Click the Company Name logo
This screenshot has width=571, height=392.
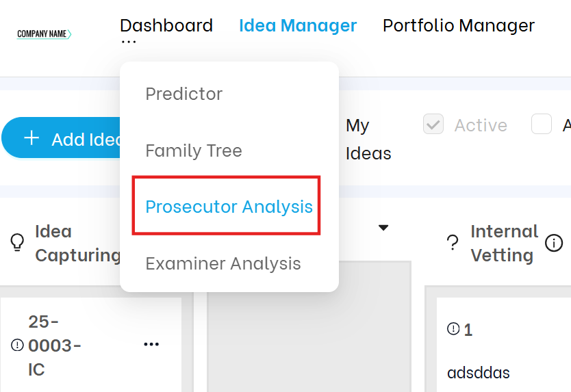coord(44,34)
